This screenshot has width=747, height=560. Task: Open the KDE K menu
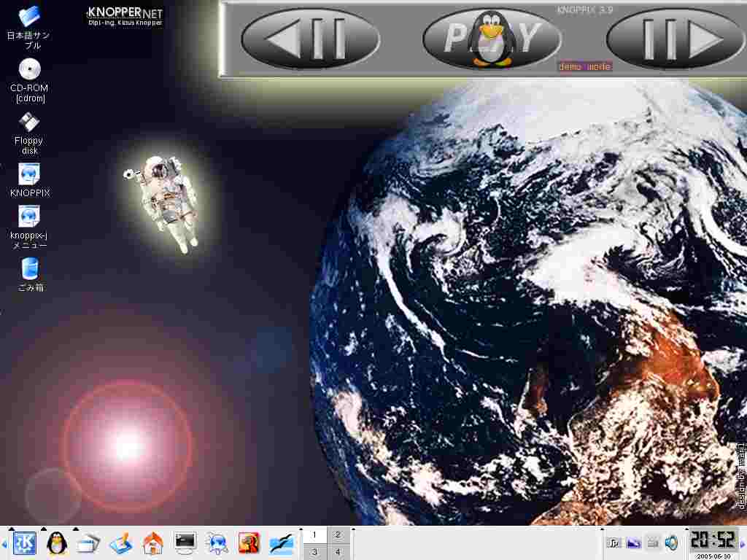click(24, 543)
